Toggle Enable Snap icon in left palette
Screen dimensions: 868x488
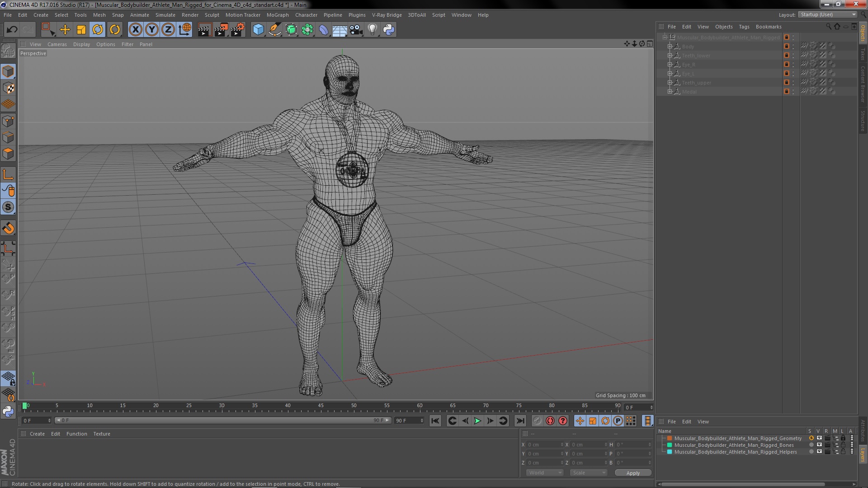coord(8,228)
